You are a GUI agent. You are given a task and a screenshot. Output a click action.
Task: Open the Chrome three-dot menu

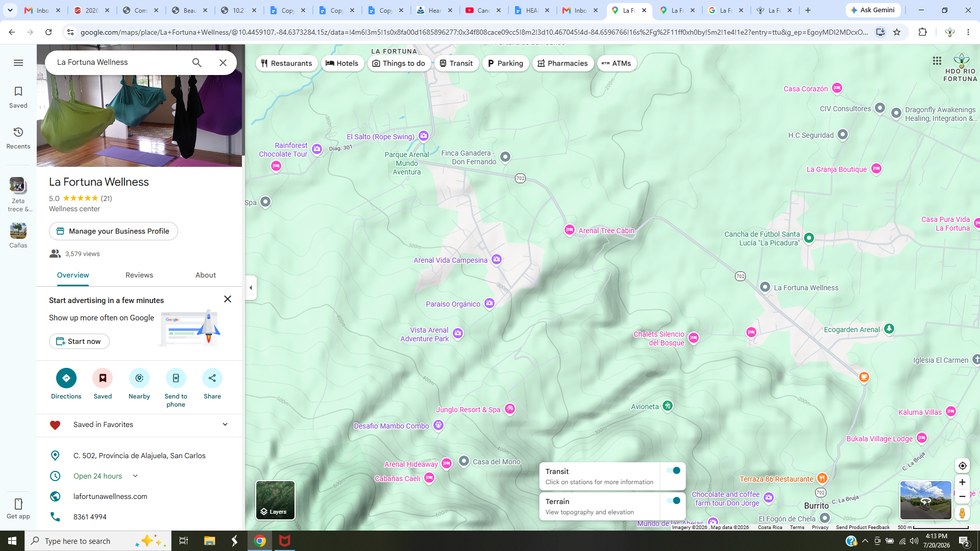(968, 32)
